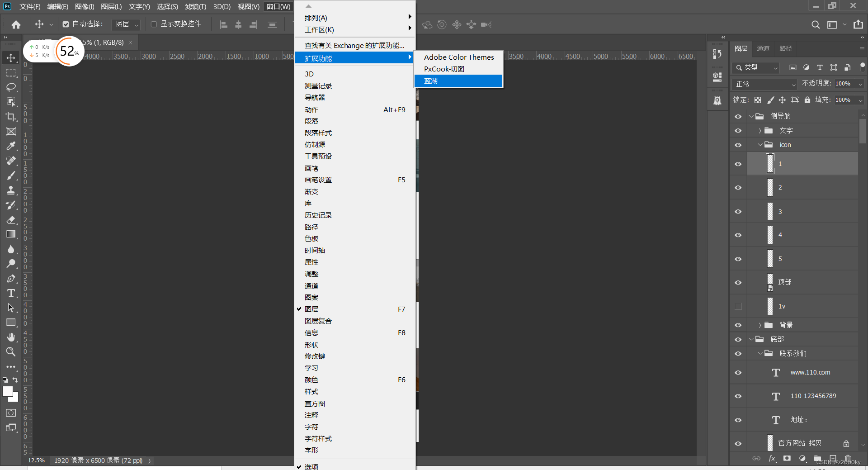Select the Eyedropper tool
Image resolution: width=868 pixels, height=470 pixels.
(x=11, y=146)
